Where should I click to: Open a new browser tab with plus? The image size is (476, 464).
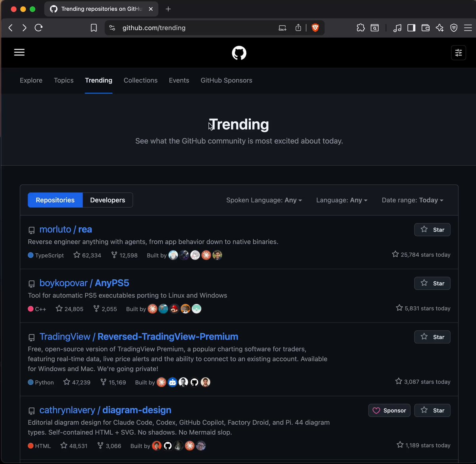(x=168, y=9)
